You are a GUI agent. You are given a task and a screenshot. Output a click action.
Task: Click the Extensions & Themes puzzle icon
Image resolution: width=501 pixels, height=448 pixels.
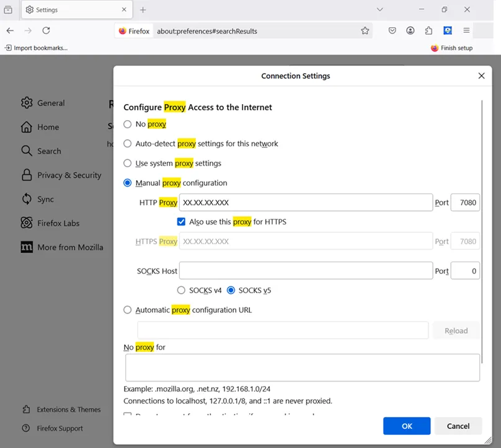coord(26,410)
